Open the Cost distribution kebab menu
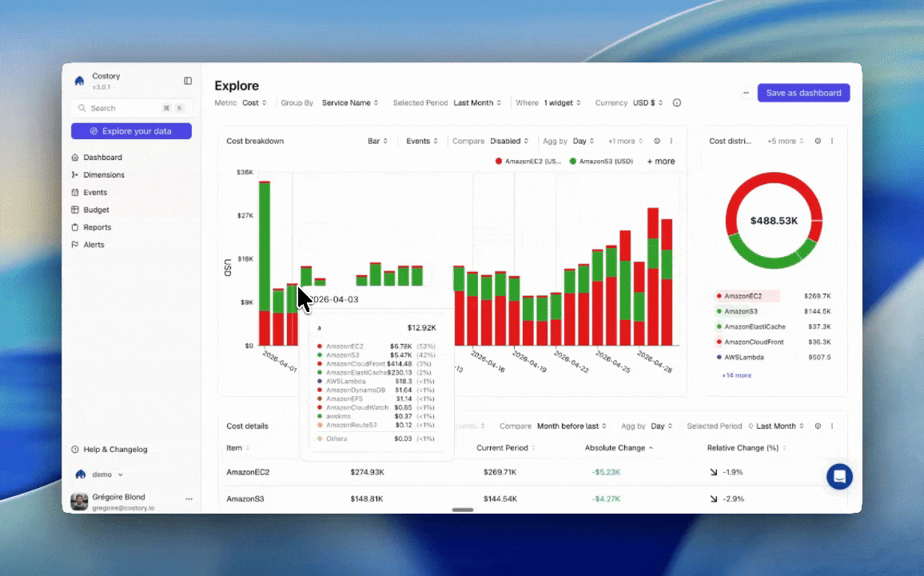 pos(832,141)
